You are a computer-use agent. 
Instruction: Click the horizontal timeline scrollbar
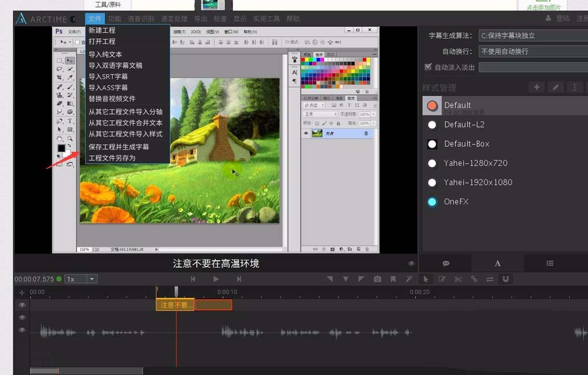tap(86, 371)
